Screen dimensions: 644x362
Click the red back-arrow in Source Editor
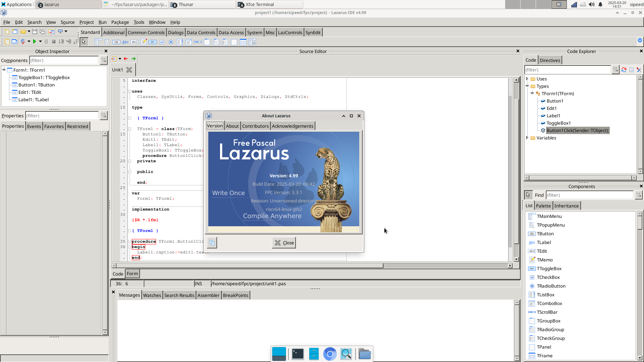(x=126, y=59)
